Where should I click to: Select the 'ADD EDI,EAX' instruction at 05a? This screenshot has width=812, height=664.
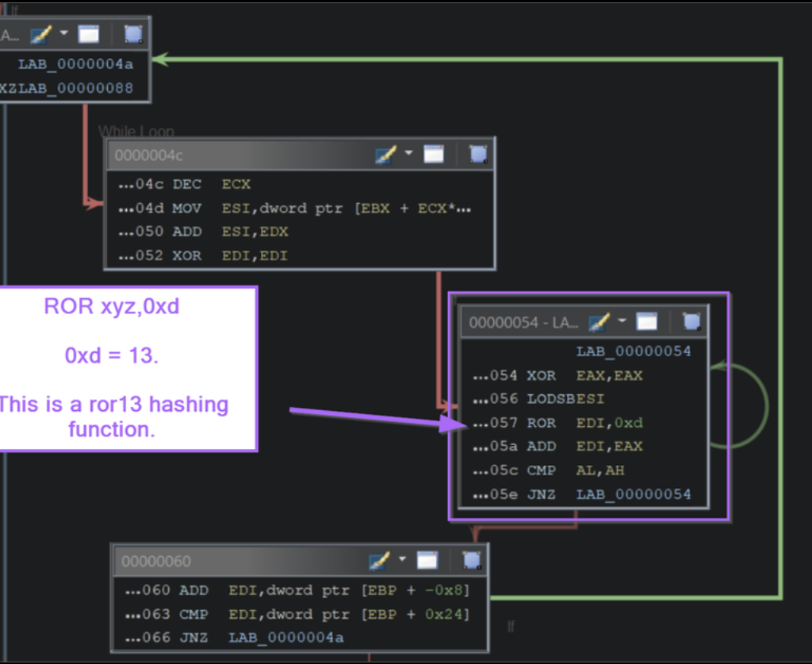tap(557, 446)
